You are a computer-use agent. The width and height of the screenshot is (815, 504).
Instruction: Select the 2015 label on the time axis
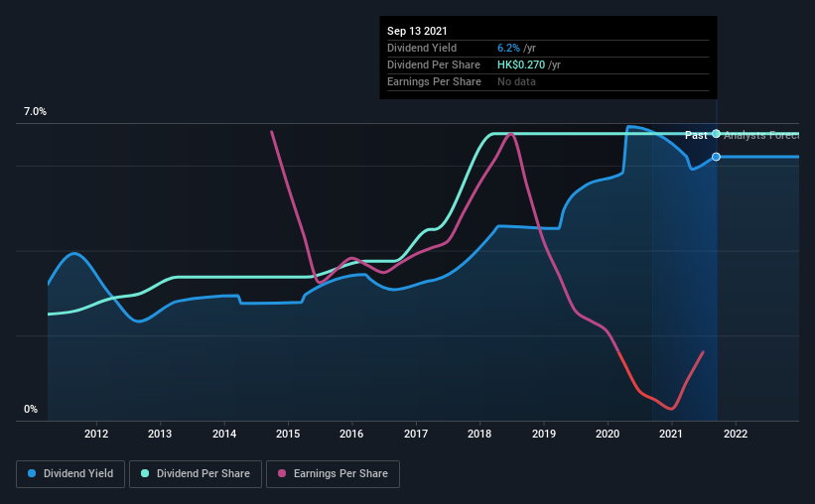[x=288, y=434]
